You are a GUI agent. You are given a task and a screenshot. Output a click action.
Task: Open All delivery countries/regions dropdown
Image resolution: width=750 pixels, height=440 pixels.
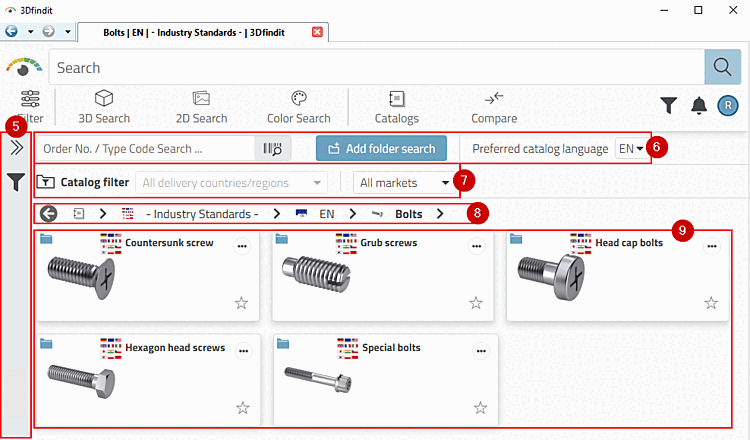232,183
